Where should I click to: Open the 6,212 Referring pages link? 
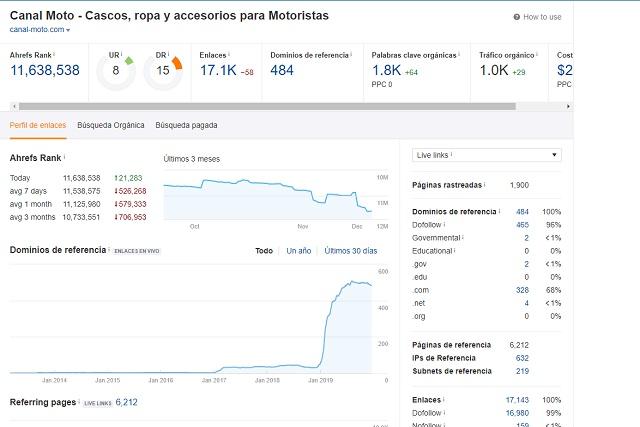coord(126,403)
